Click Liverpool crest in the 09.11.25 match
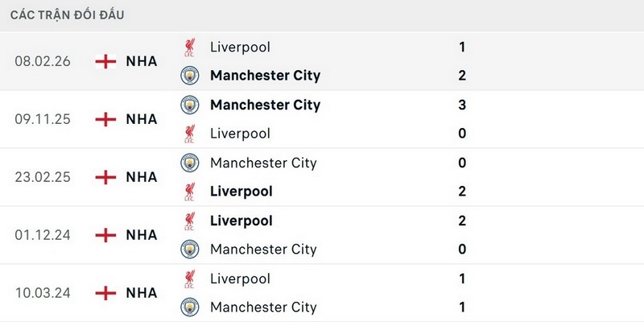Viewport: 644px width, 322px height. click(x=189, y=134)
